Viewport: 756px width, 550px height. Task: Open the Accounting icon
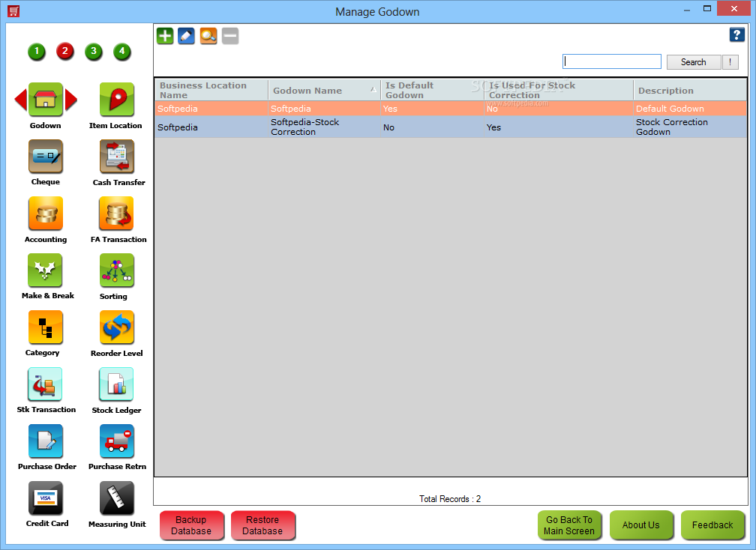point(45,214)
